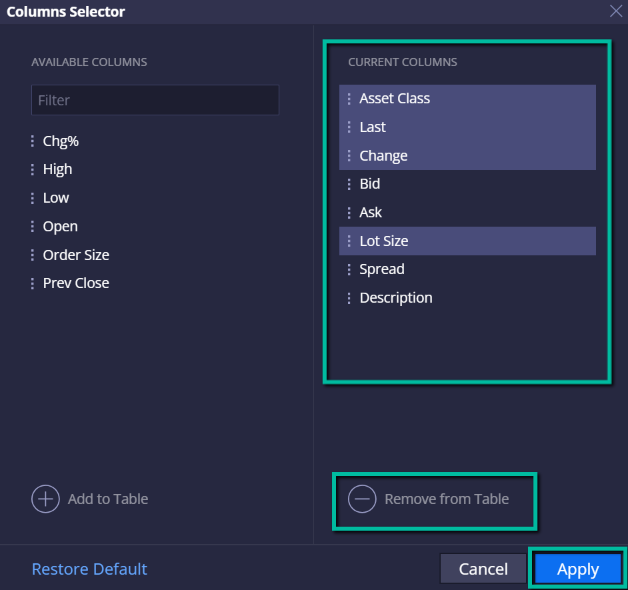This screenshot has width=628, height=590.
Task: Click the Restore Default link
Action: tap(89, 569)
